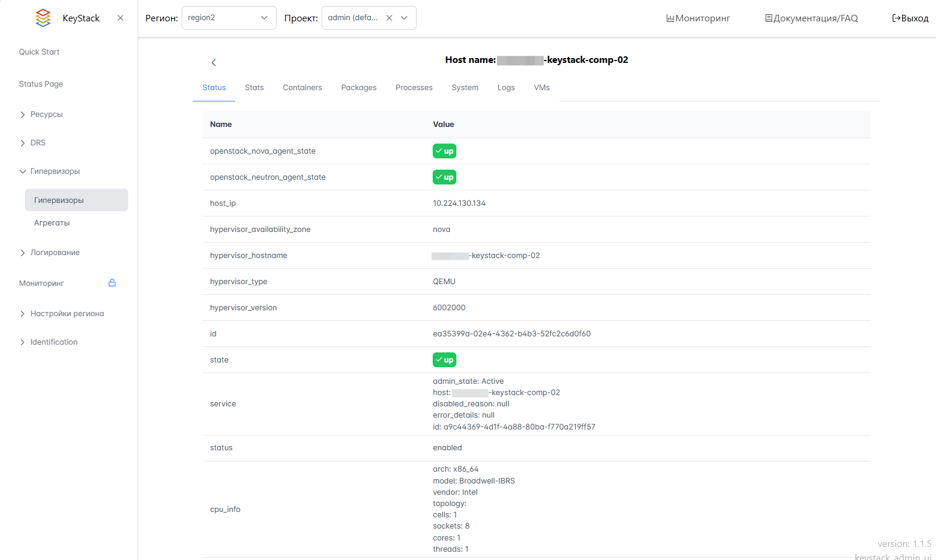Open the Регион region2 dropdown

(x=229, y=18)
